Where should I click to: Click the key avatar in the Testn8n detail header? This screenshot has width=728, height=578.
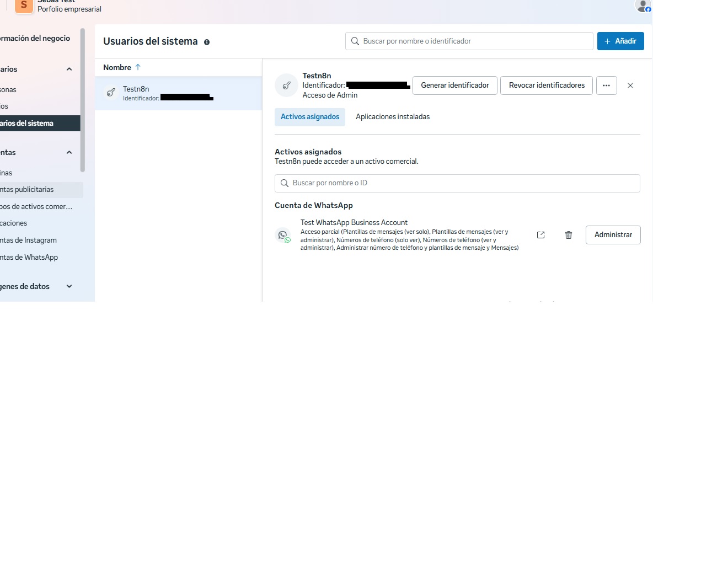pyautogui.click(x=286, y=85)
